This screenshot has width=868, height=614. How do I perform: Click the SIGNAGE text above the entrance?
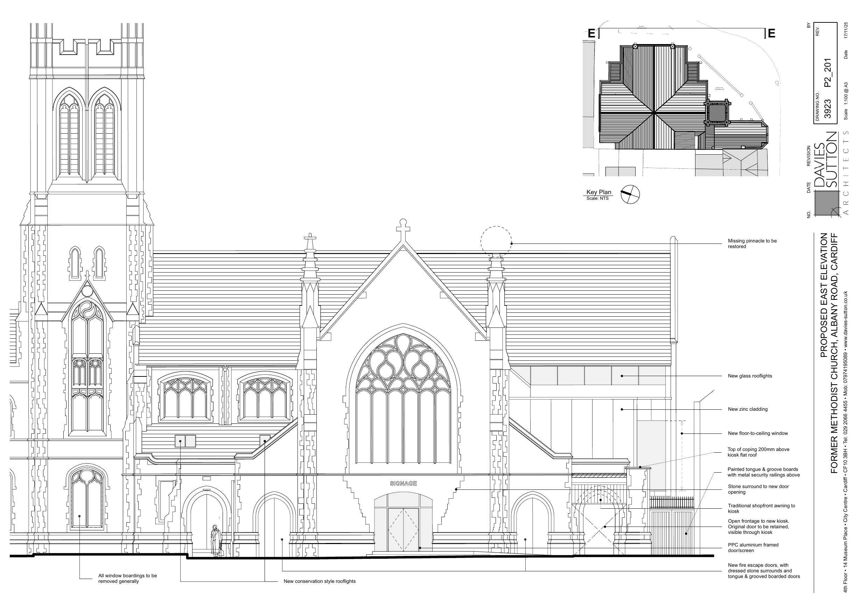pyautogui.click(x=403, y=483)
